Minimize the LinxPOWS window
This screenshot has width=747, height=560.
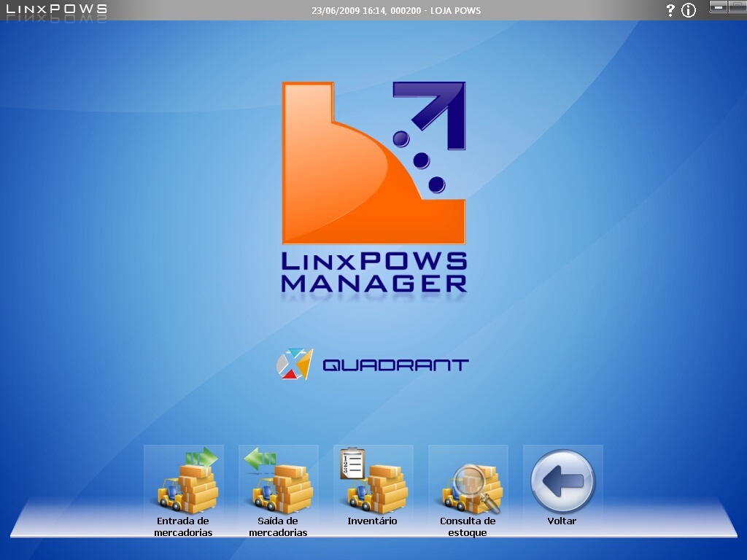[x=719, y=7]
